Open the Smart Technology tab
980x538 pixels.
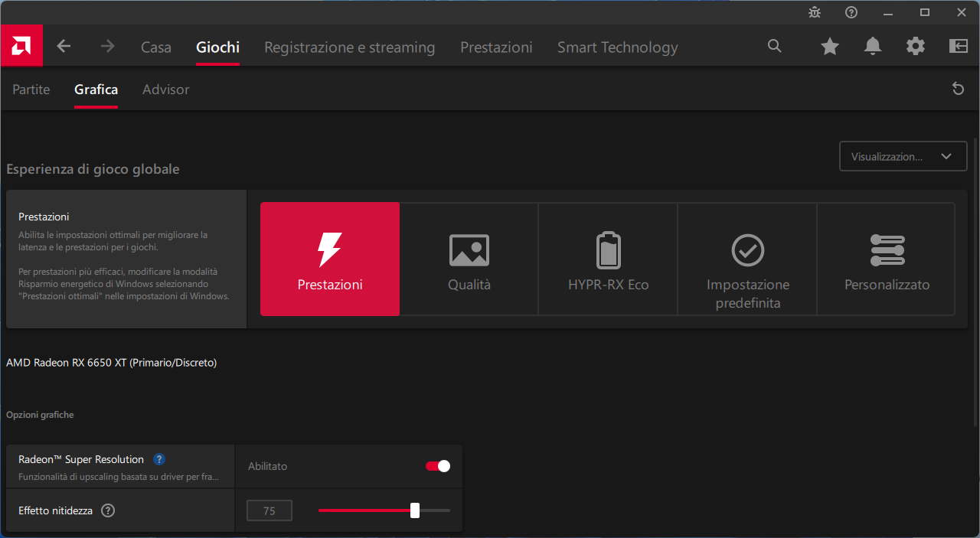tap(618, 47)
